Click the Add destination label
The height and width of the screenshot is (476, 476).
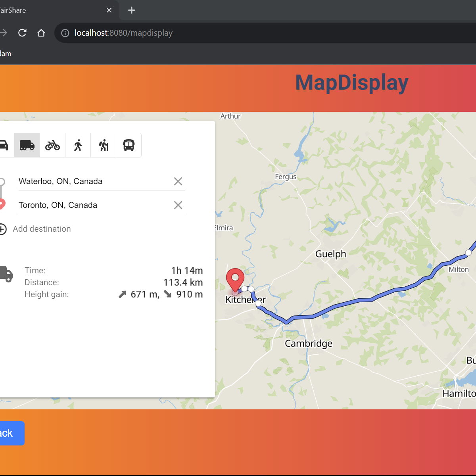click(x=42, y=229)
